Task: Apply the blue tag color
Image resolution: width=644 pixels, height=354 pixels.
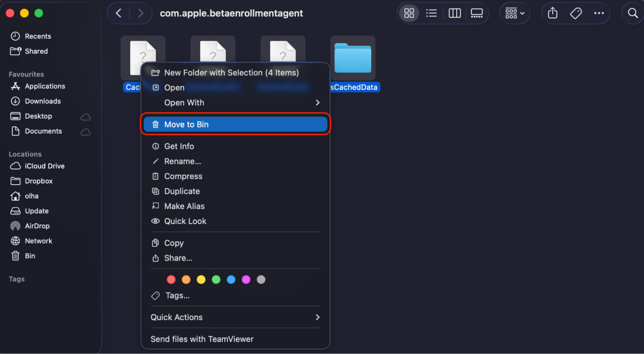Action: pyautogui.click(x=231, y=280)
